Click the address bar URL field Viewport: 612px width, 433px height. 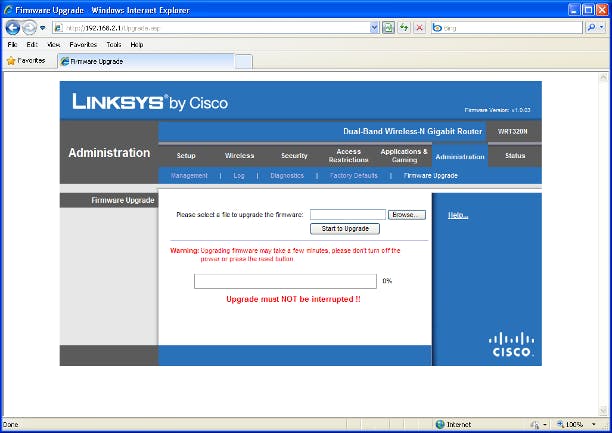click(x=212, y=28)
